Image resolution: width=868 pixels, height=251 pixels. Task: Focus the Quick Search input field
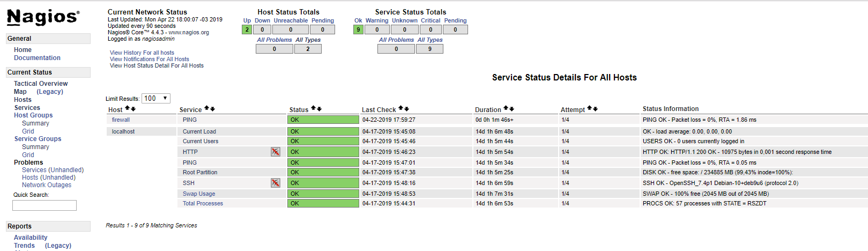pyautogui.click(x=44, y=205)
